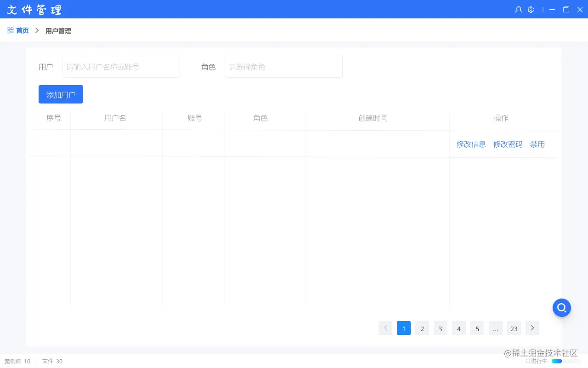Viewport: 588px width, 368px height.
Task: Open the settings gear icon
Action: tap(531, 9)
